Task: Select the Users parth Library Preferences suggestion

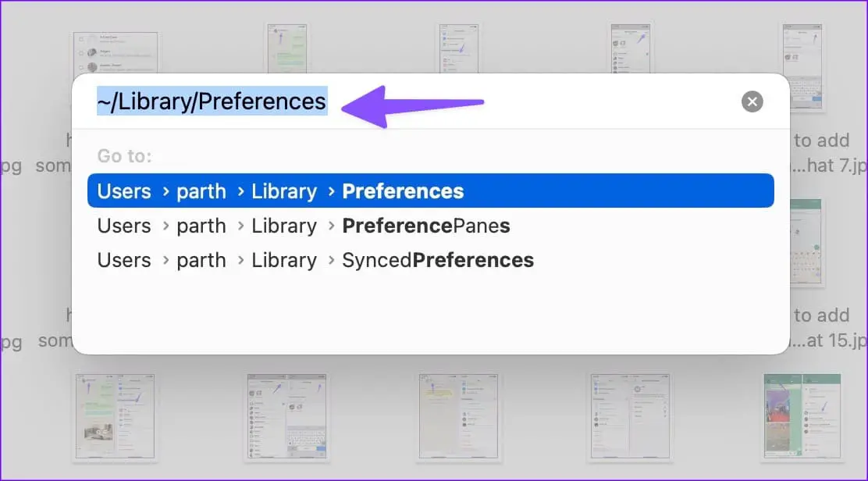Action: coord(431,191)
